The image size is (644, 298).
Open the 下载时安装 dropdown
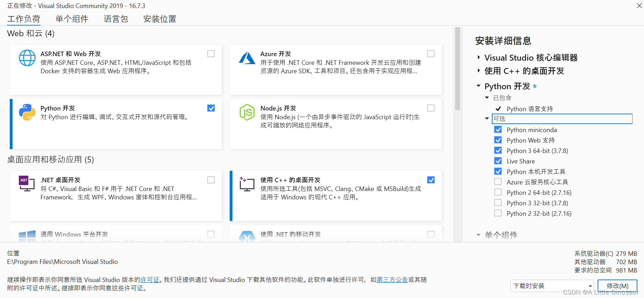[x=552, y=286]
